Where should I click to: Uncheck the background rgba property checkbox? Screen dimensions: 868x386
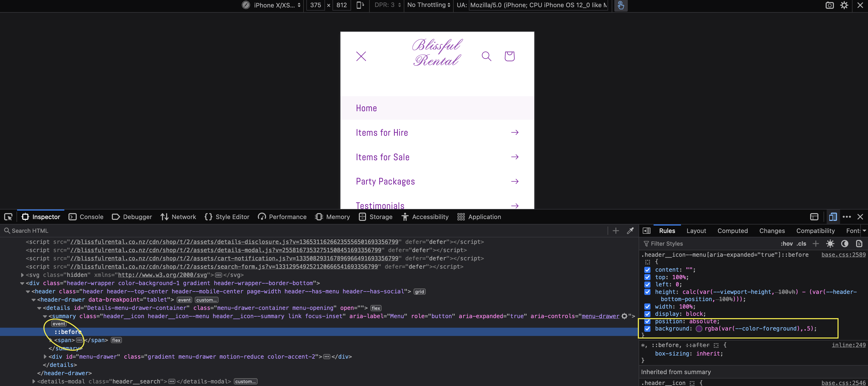point(647,329)
